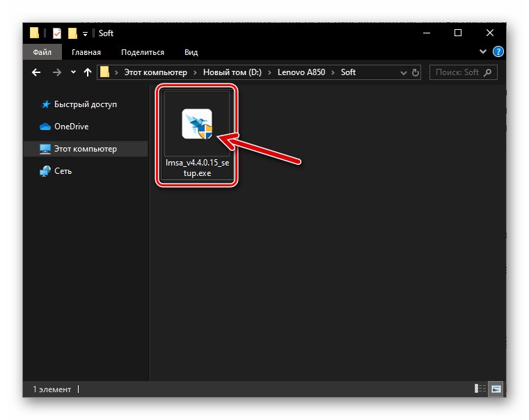The width and height of the screenshot is (529, 420).
Task: Open Help with the question mark icon
Action: [x=498, y=51]
